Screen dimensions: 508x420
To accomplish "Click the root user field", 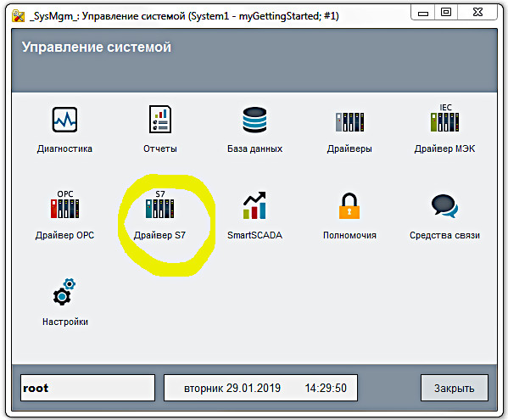I will [87, 388].
